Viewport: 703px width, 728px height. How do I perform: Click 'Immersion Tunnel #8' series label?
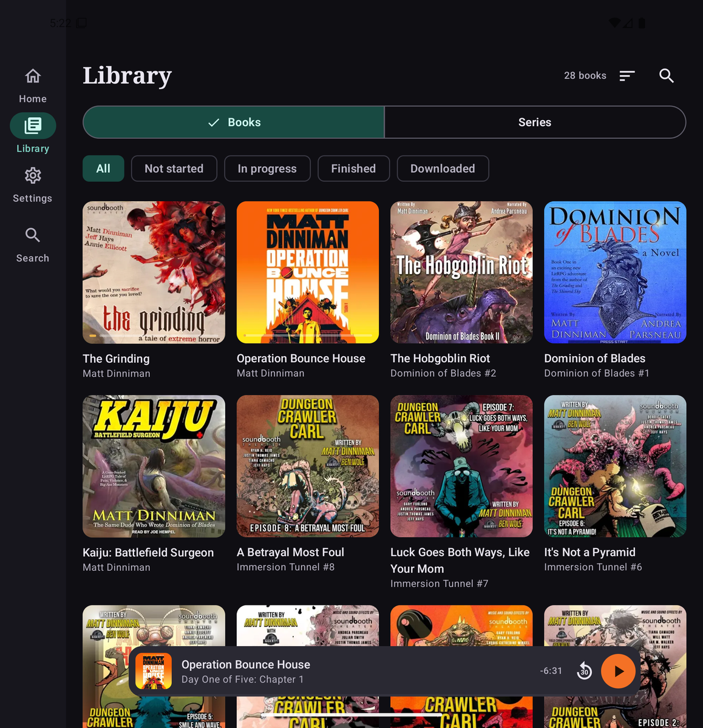(x=285, y=567)
